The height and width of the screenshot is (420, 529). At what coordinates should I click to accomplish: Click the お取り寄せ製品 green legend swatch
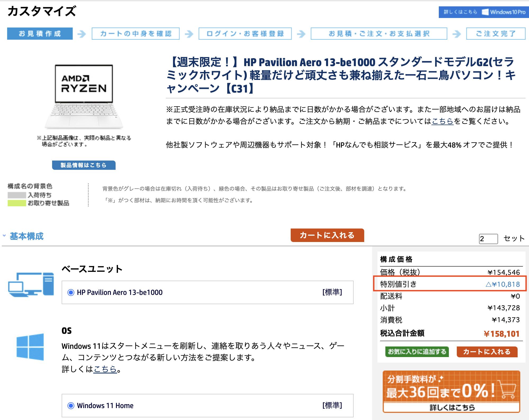pyautogui.click(x=17, y=203)
